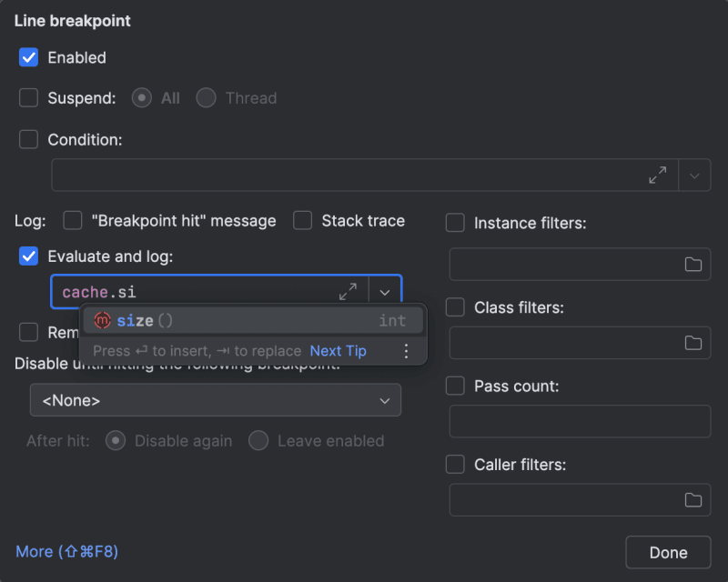The image size is (728, 582).
Task: Click the expand icon in Condition field
Action: pos(657,176)
